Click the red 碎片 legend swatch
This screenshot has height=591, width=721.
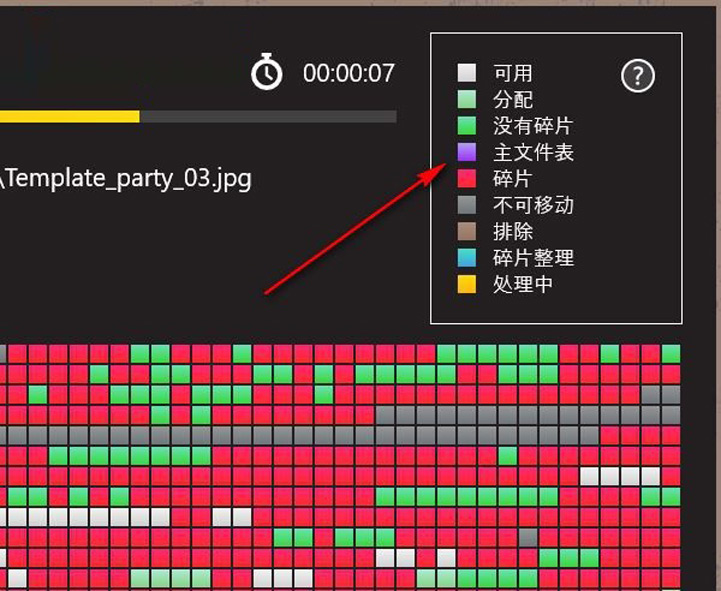click(x=467, y=178)
